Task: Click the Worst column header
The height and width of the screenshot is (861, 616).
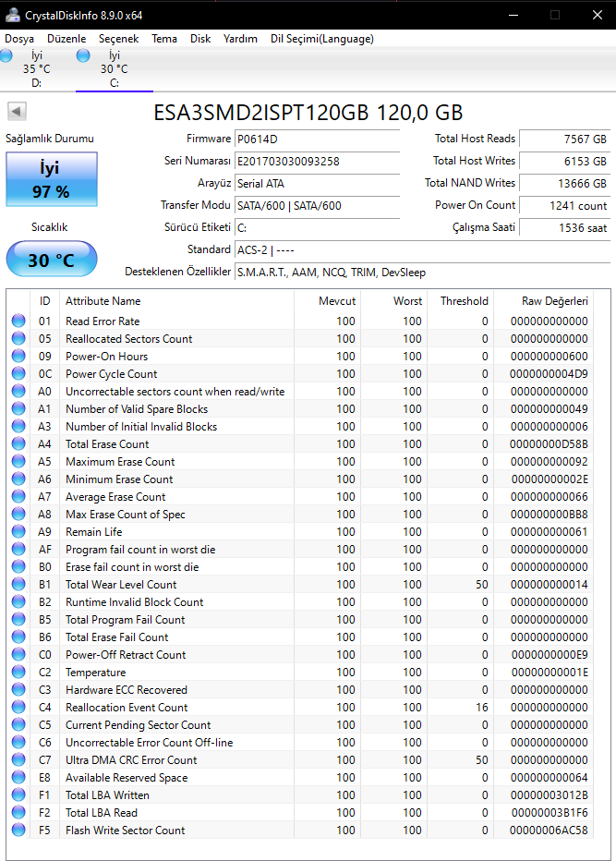Action: (x=393, y=301)
